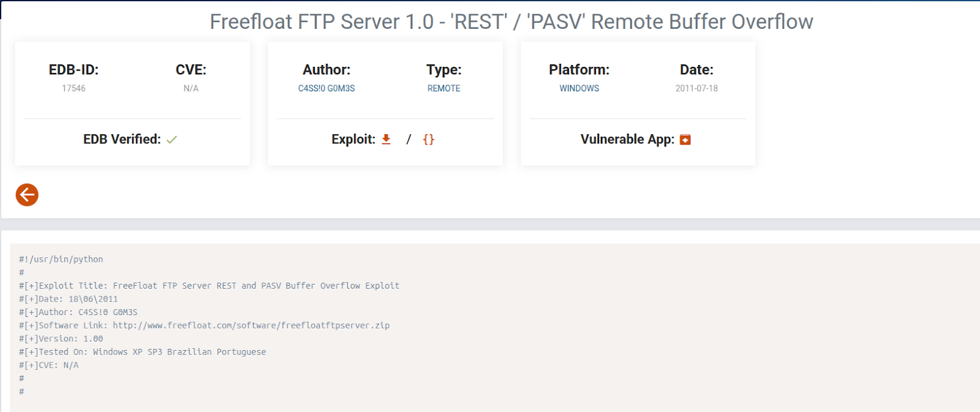Click the Exploit: label
The image size is (980, 412).
[x=353, y=139]
